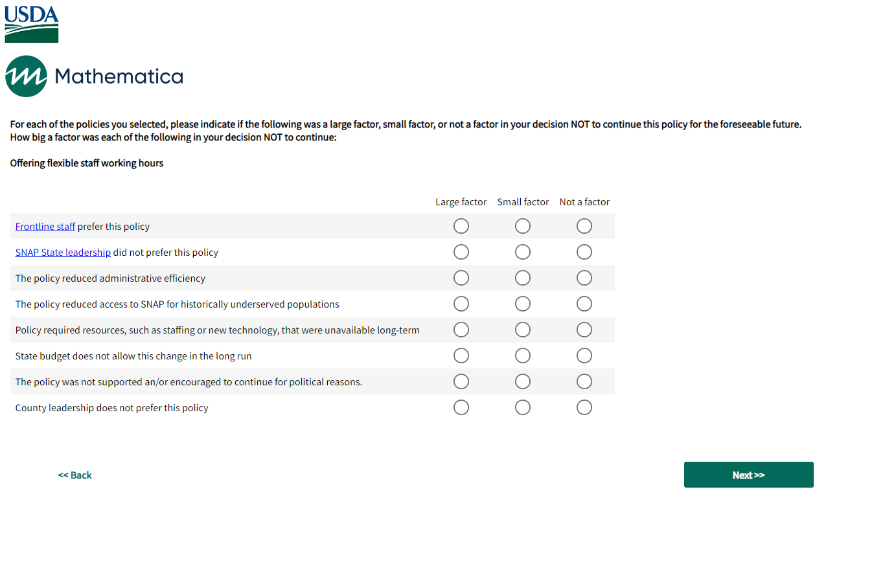Mark unavailable resources row as Small factor

click(523, 330)
